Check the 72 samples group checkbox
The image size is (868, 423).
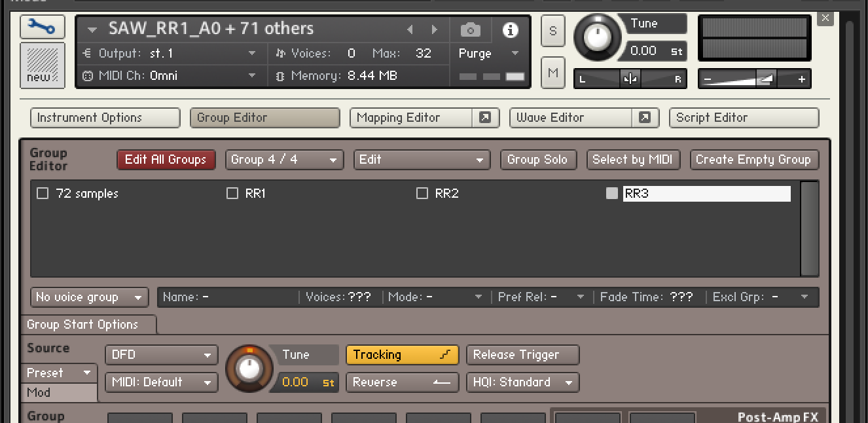[x=43, y=194]
